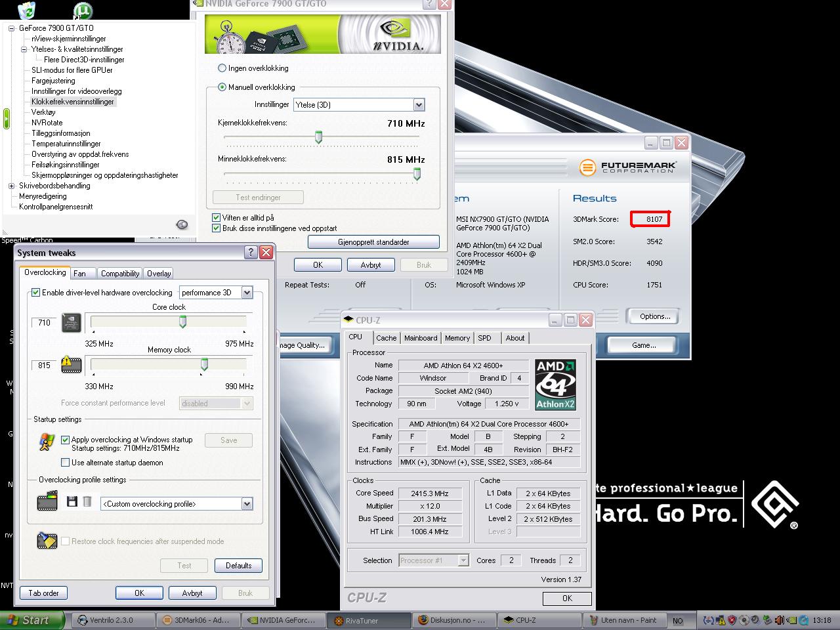Toggle Viften er alltid på checkbox
Image resolution: width=840 pixels, height=630 pixels.
point(216,217)
